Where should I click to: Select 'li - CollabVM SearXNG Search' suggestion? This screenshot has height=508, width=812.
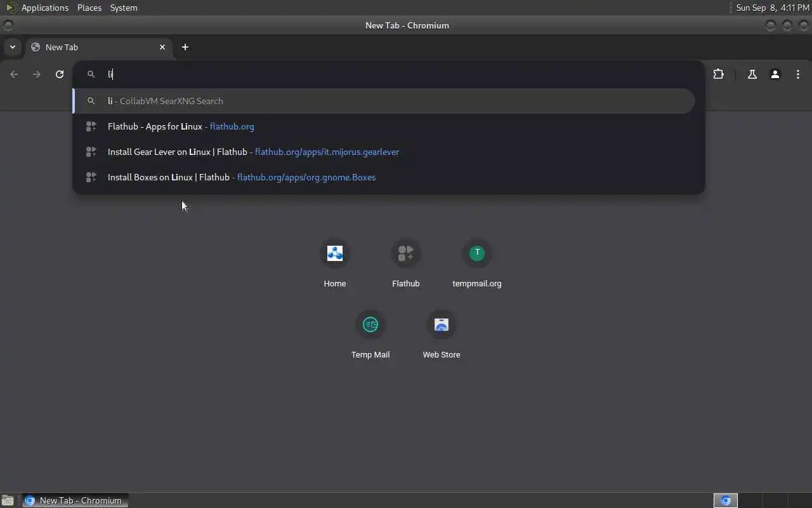(x=384, y=101)
